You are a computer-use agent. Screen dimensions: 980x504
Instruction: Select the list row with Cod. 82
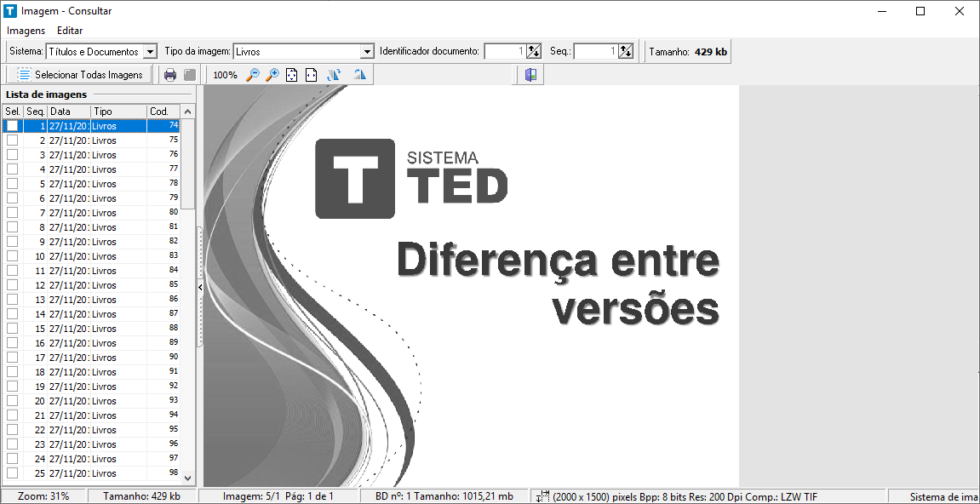92,242
